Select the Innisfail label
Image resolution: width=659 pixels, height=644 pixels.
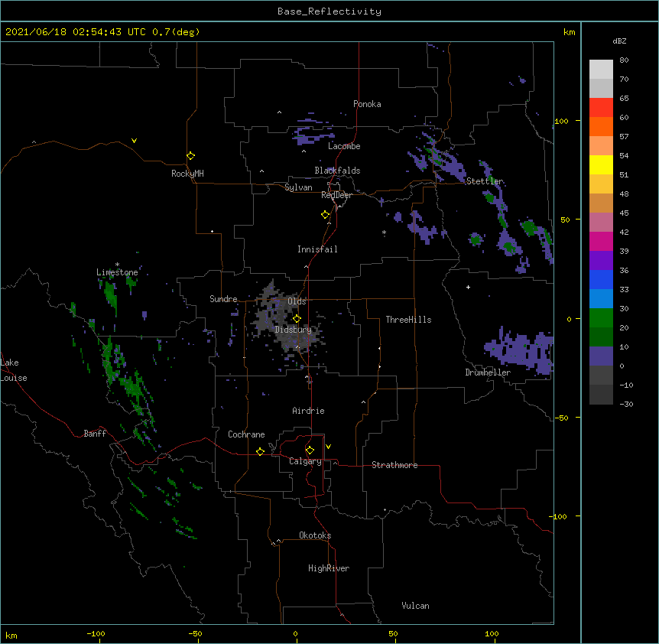[x=317, y=249]
